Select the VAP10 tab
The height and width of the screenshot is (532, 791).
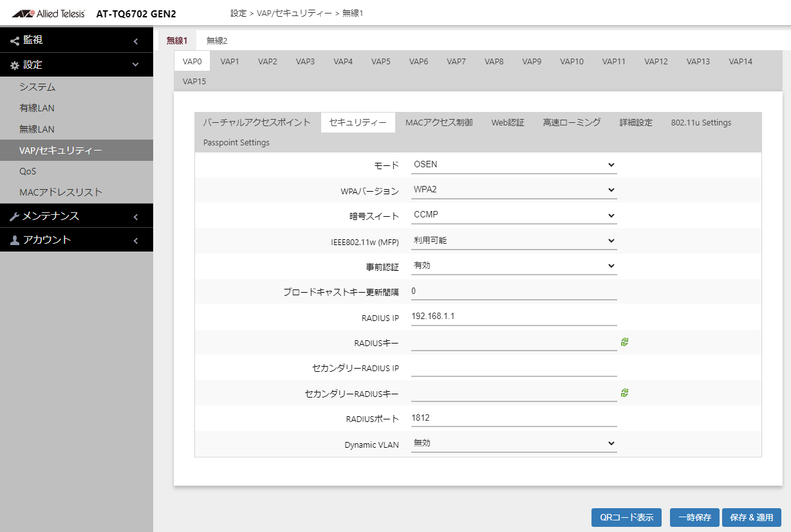coord(572,62)
